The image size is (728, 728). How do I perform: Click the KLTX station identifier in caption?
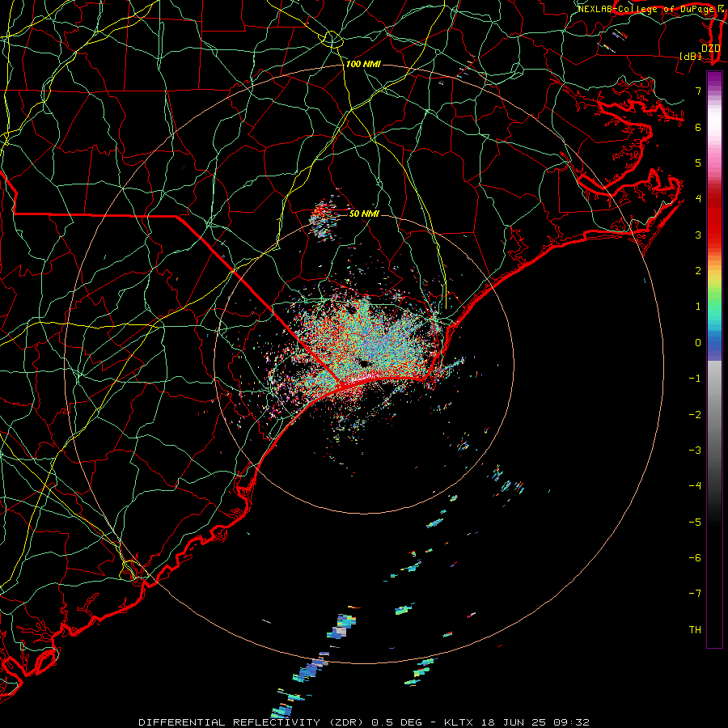pos(459,722)
